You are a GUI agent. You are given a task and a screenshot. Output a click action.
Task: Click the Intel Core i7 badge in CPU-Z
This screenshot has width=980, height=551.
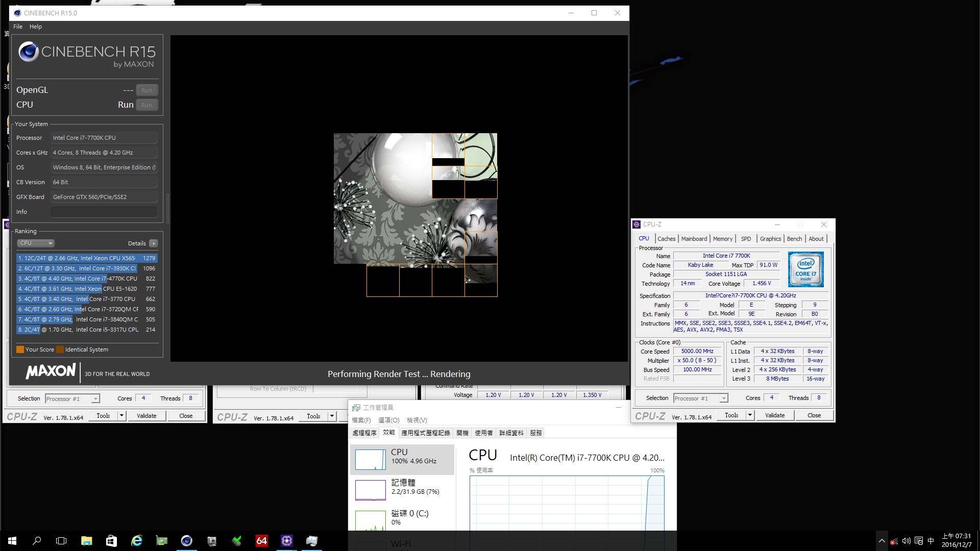pyautogui.click(x=805, y=269)
